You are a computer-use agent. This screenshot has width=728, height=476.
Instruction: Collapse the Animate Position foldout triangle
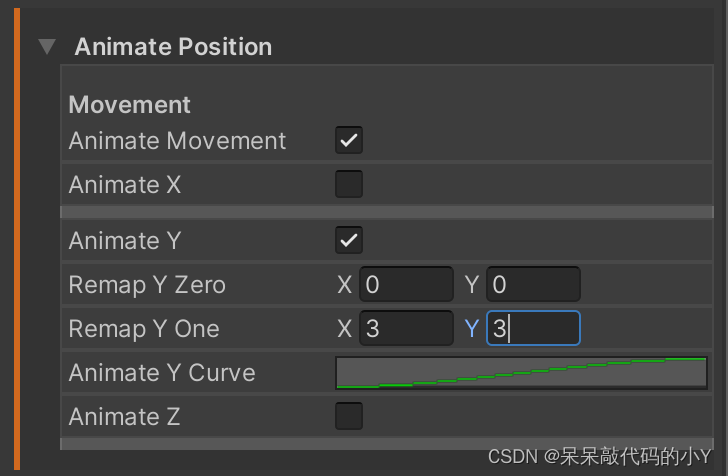pyautogui.click(x=47, y=47)
